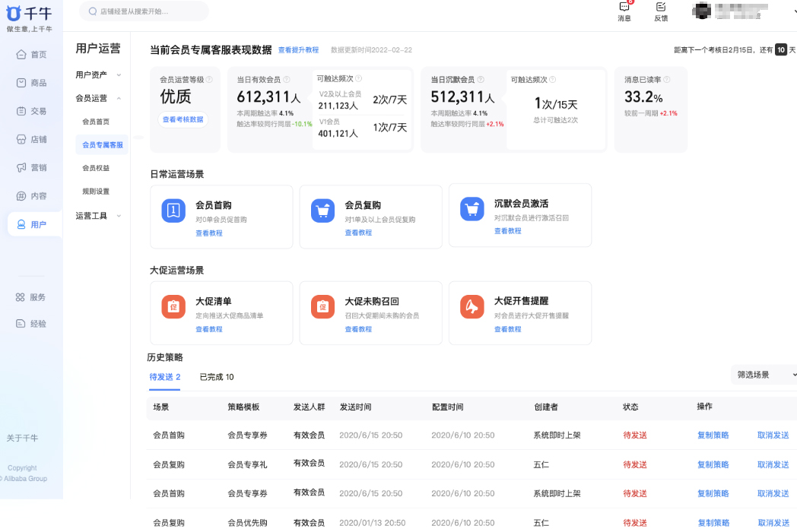797x532 pixels.
Task: Open the 筛选场景 filter dropdown
Action: [x=765, y=374]
